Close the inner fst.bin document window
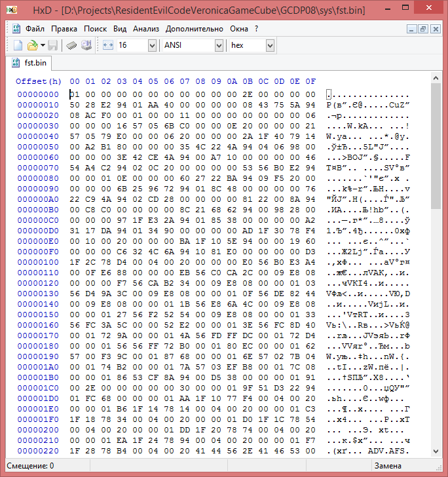Image resolution: width=448 pixels, height=477 pixels. [x=436, y=29]
